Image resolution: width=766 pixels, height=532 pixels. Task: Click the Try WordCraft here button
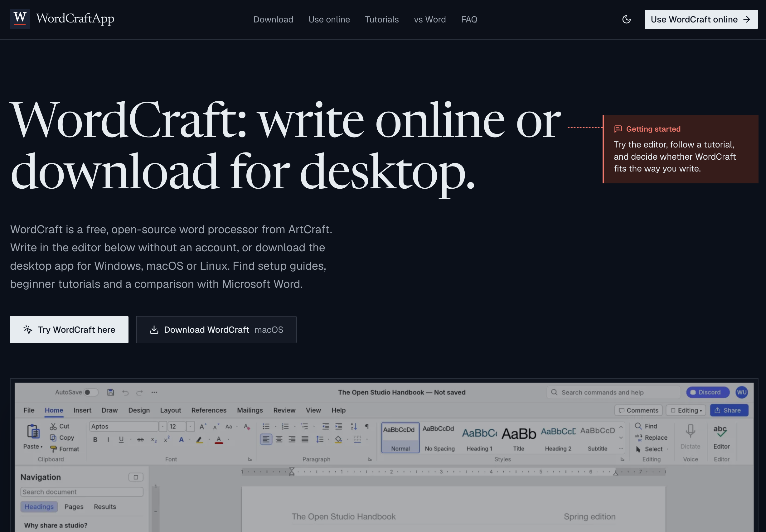pyautogui.click(x=69, y=330)
